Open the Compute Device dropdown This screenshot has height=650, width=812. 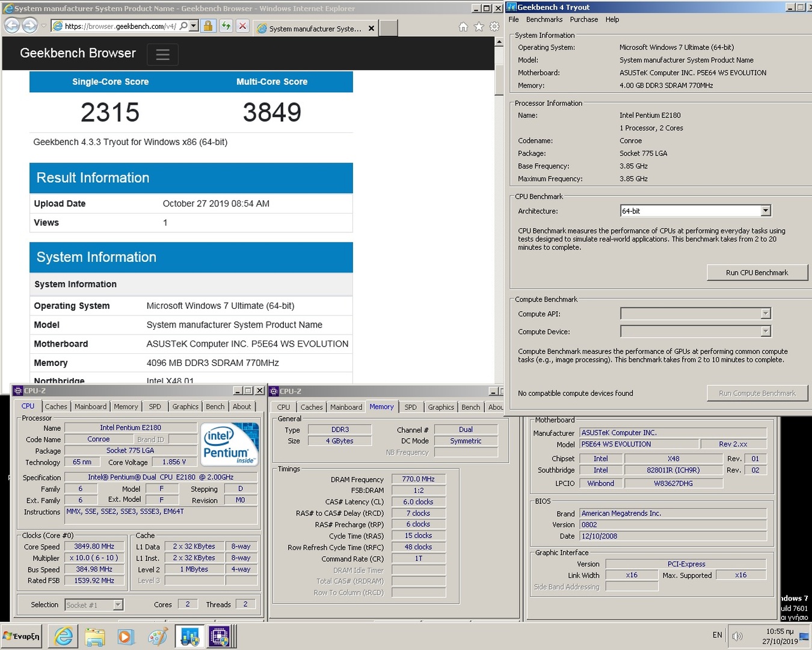coord(765,332)
